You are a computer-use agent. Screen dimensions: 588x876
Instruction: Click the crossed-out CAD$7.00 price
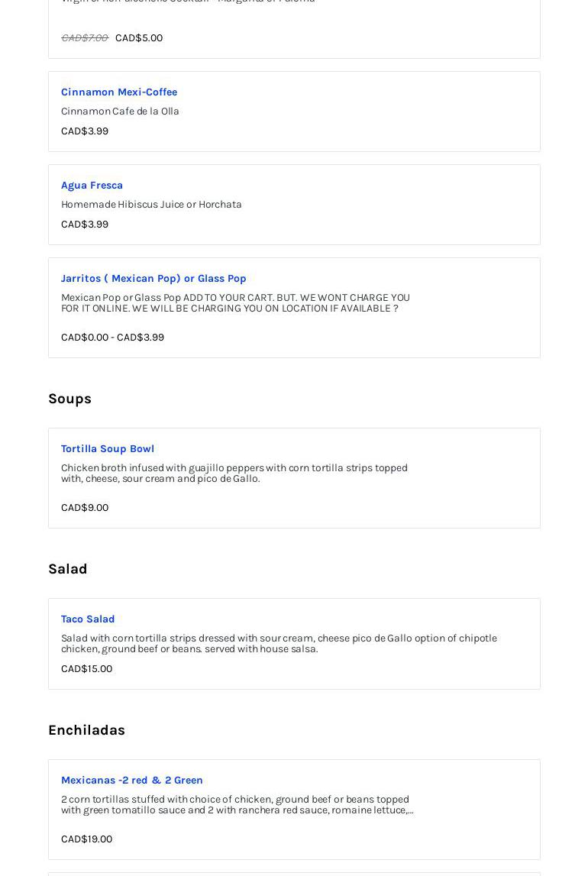point(84,37)
